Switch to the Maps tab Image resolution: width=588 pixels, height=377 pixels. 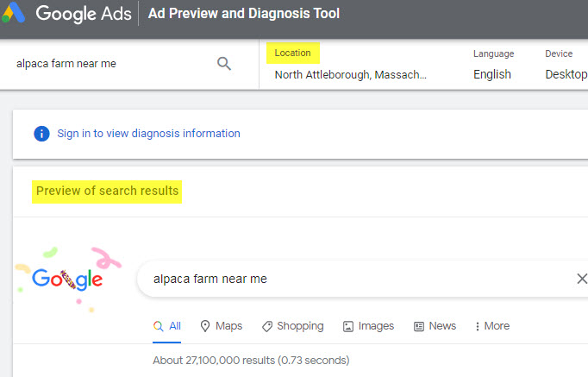[228, 326]
